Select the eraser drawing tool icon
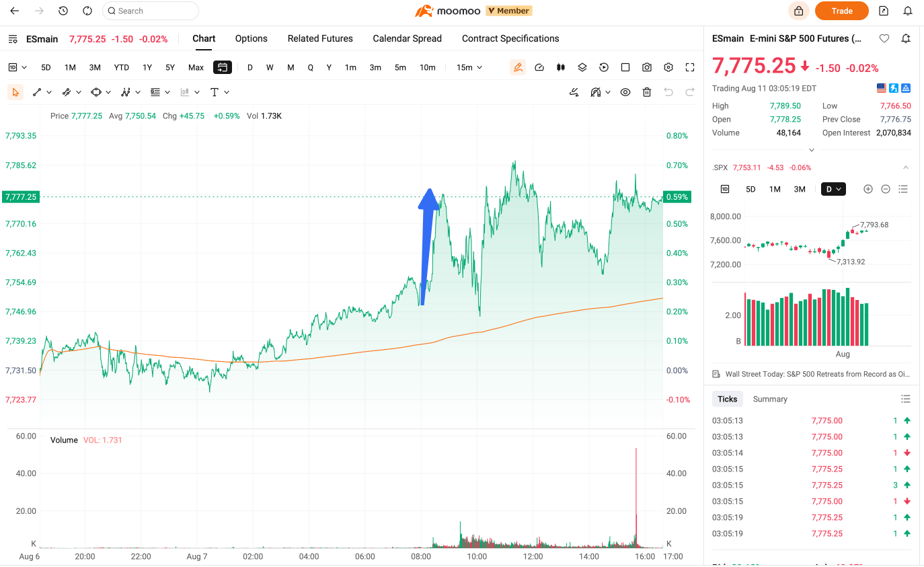The width and height of the screenshot is (924, 567). tap(574, 92)
